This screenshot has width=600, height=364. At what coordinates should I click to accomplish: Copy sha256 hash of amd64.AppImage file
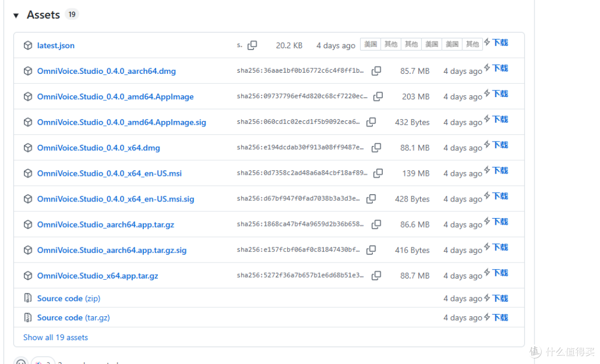378,97
